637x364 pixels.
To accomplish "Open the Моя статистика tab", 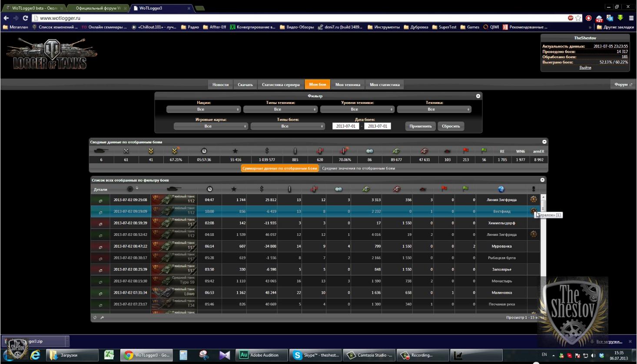I will [385, 85].
